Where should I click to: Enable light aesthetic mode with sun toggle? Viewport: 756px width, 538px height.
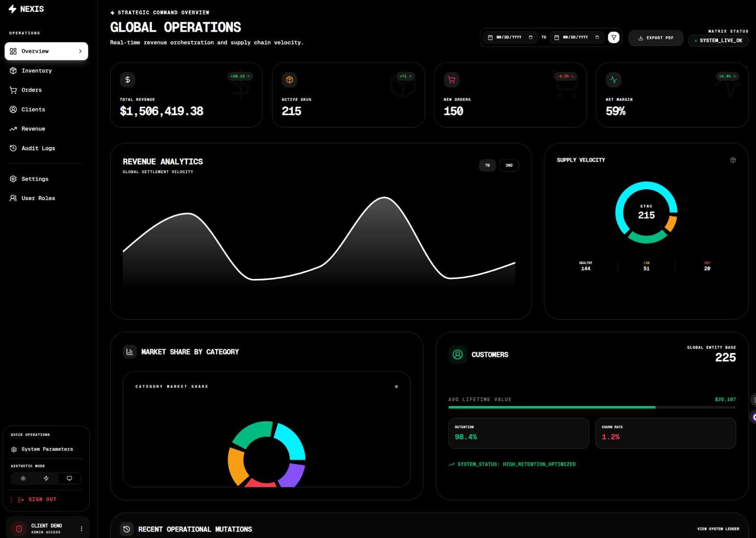[23, 478]
